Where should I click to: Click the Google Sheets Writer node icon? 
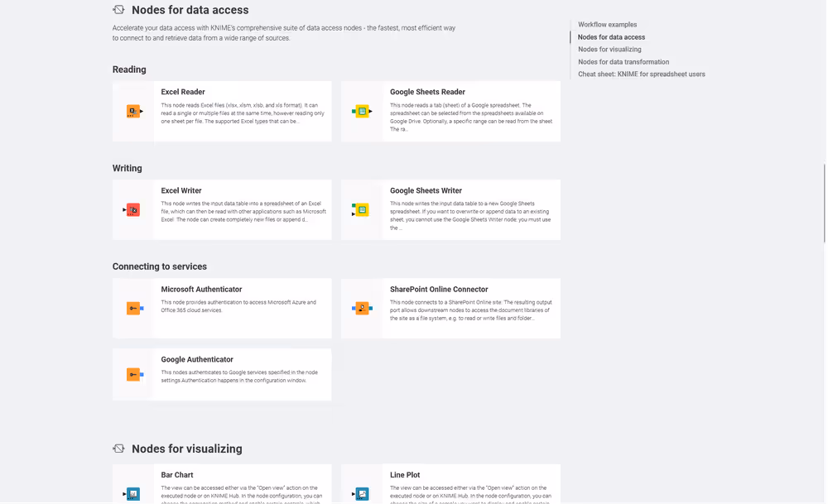362,210
